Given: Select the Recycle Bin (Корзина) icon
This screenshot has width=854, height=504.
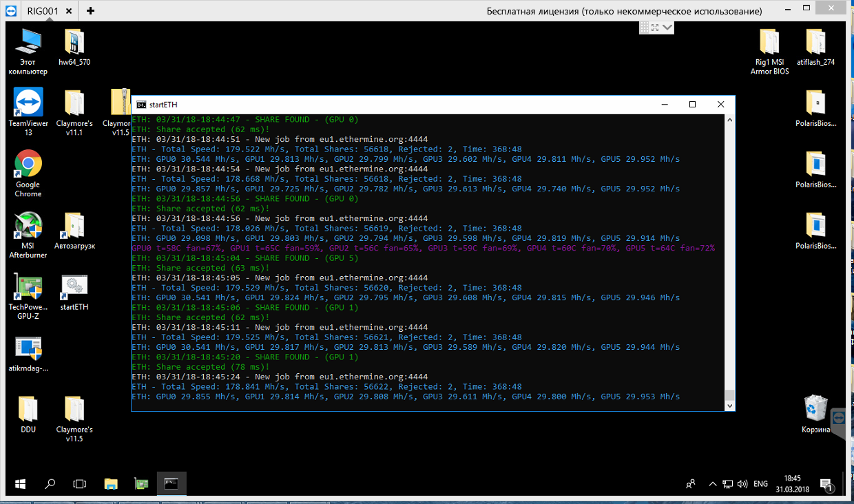Looking at the screenshot, I should [816, 408].
